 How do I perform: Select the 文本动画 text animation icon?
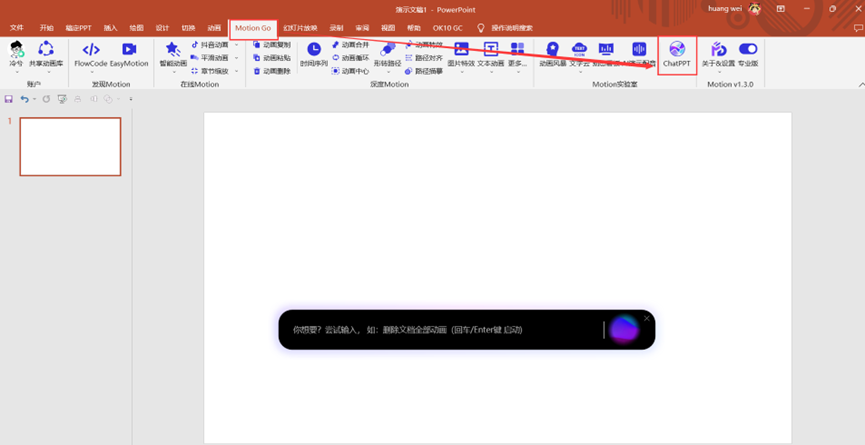490,53
